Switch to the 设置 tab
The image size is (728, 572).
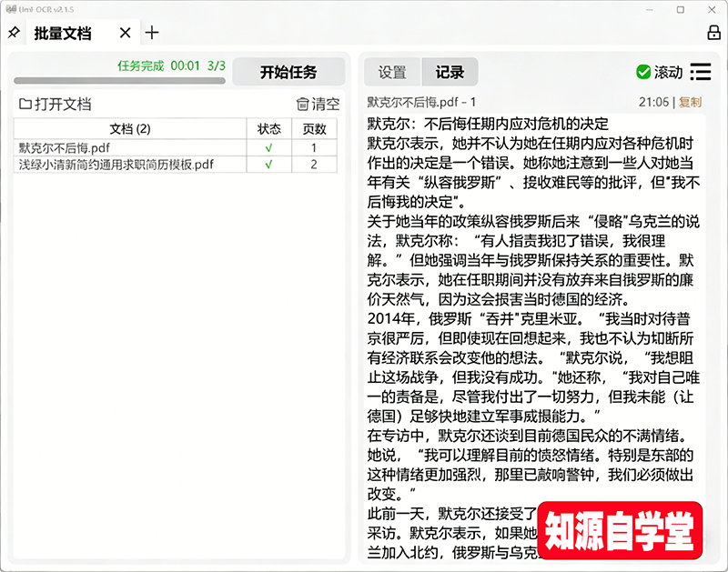click(392, 72)
